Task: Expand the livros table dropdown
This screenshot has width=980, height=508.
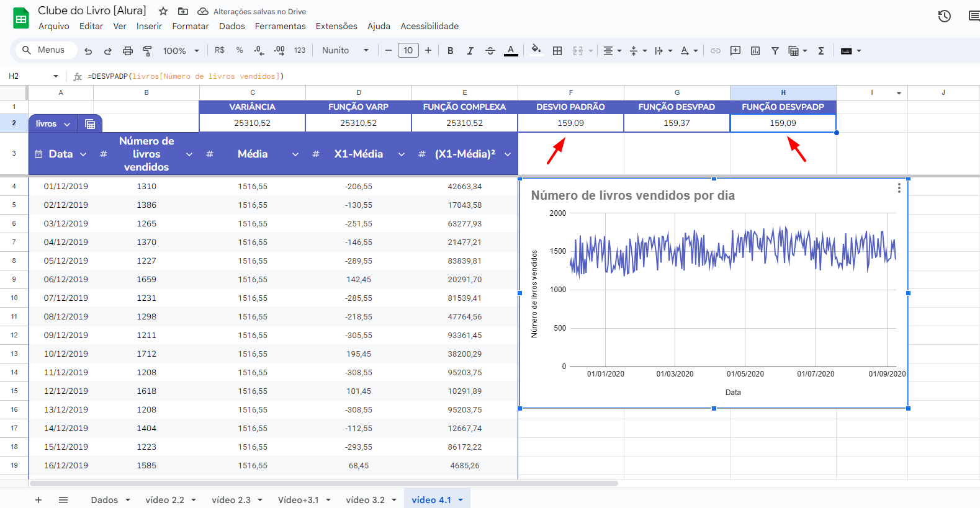Action: click(67, 124)
